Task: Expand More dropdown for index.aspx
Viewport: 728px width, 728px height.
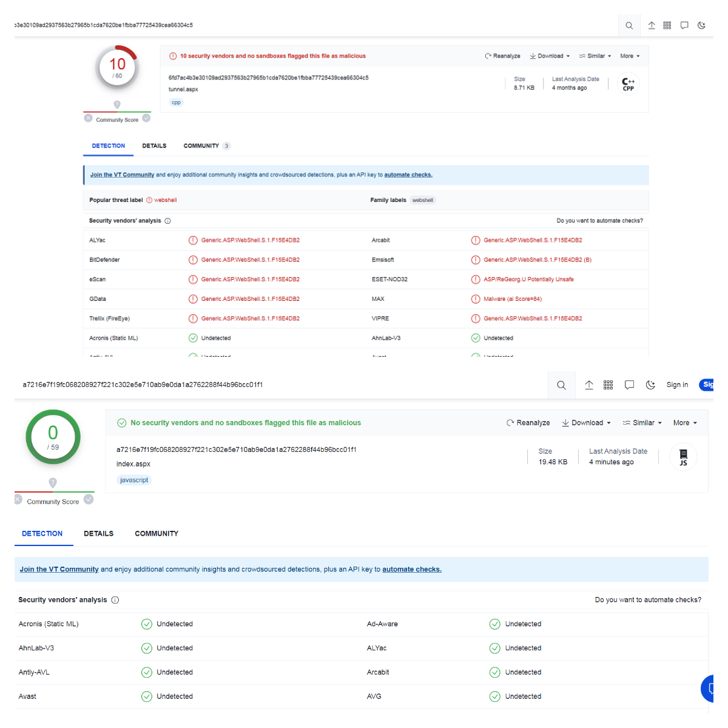Action: (685, 423)
